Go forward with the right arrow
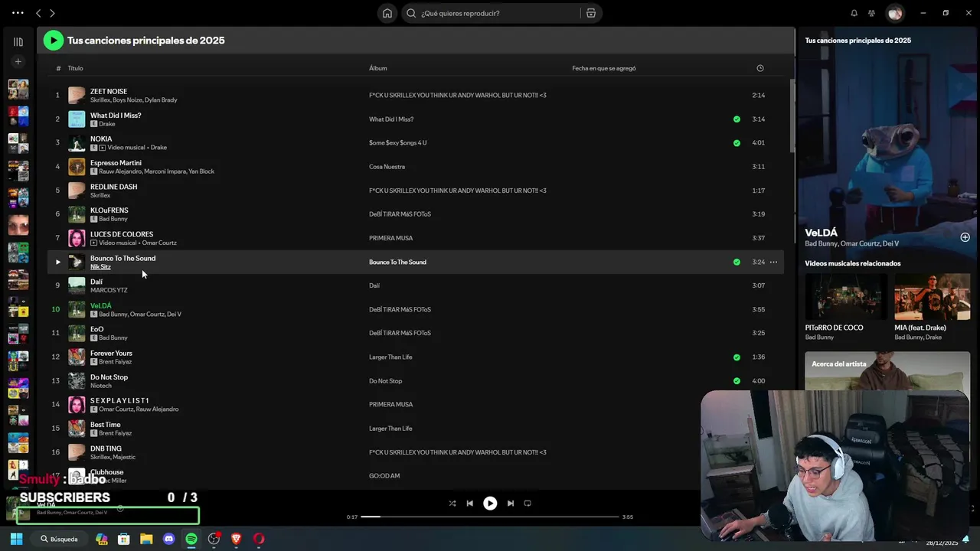980x551 pixels. pos(52,13)
